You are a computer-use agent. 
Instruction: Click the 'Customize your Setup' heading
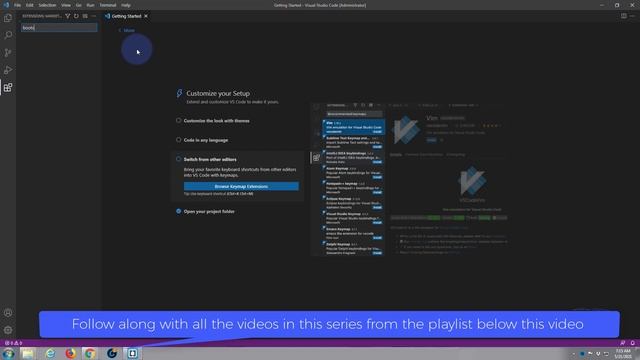pyautogui.click(x=218, y=93)
